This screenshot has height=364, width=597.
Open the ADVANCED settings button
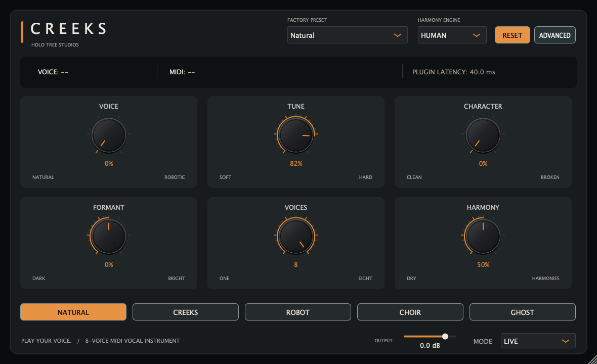pos(555,35)
